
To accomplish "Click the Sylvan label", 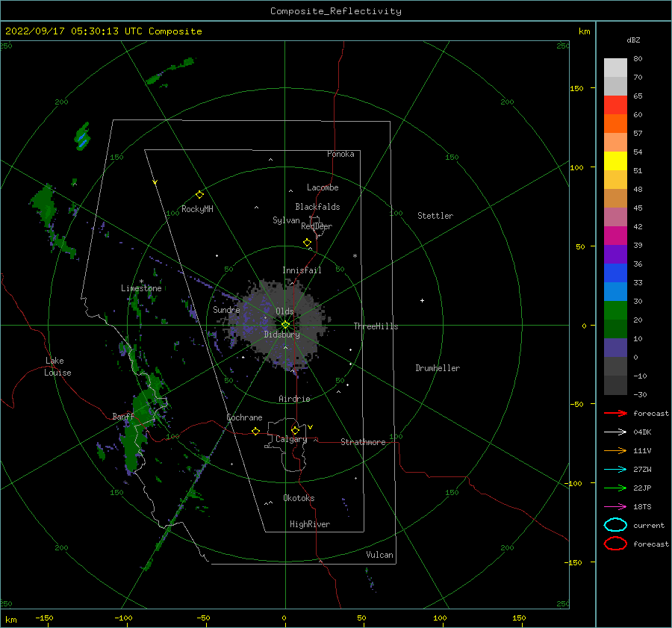I will [x=286, y=220].
